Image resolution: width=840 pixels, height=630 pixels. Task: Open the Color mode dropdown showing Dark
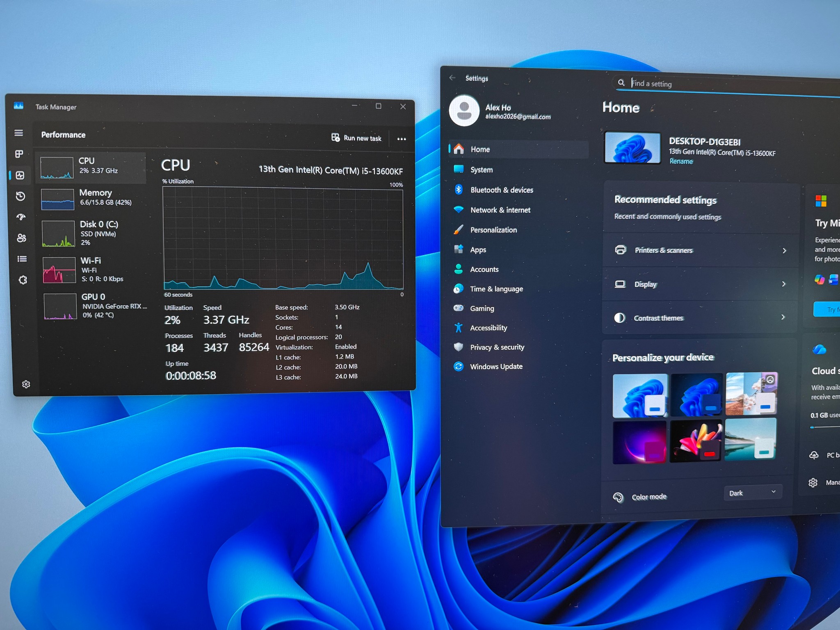(x=753, y=492)
